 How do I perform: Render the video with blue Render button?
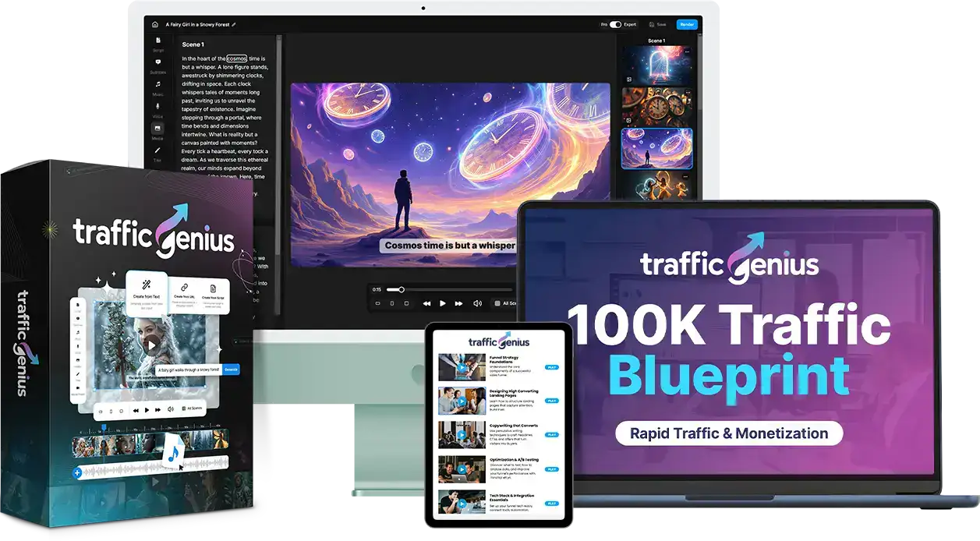pos(687,24)
